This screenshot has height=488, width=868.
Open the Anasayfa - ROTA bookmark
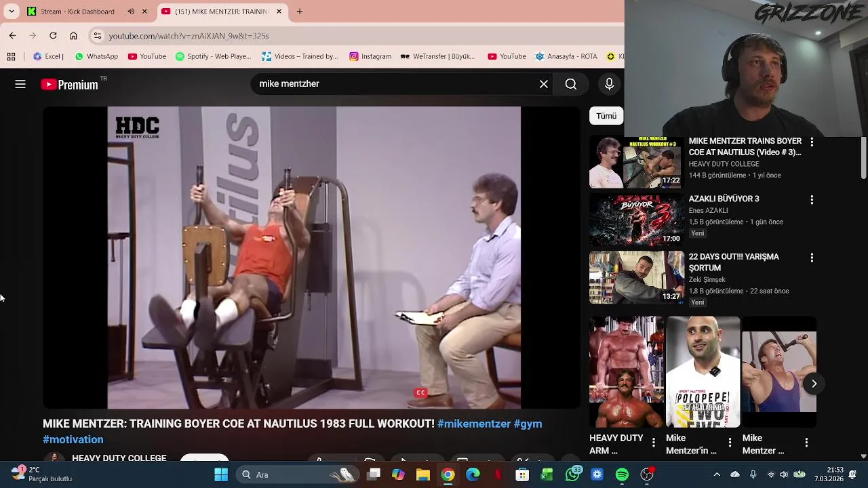566,56
